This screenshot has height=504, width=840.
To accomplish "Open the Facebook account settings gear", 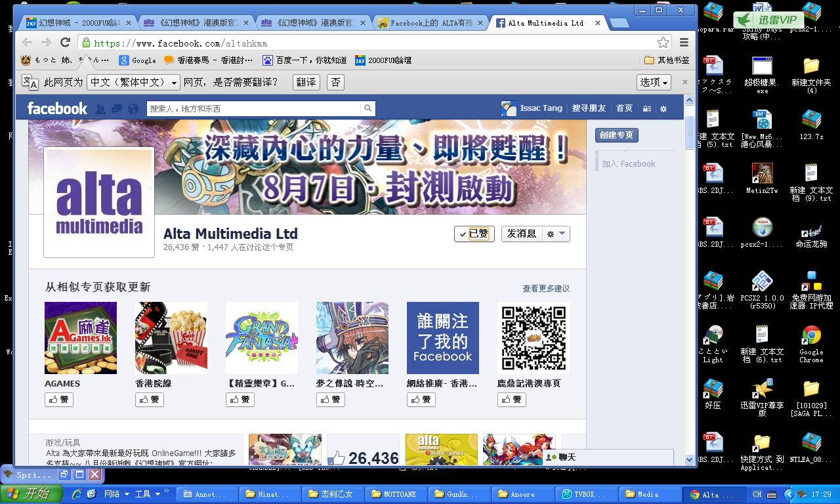I will point(663,109).
